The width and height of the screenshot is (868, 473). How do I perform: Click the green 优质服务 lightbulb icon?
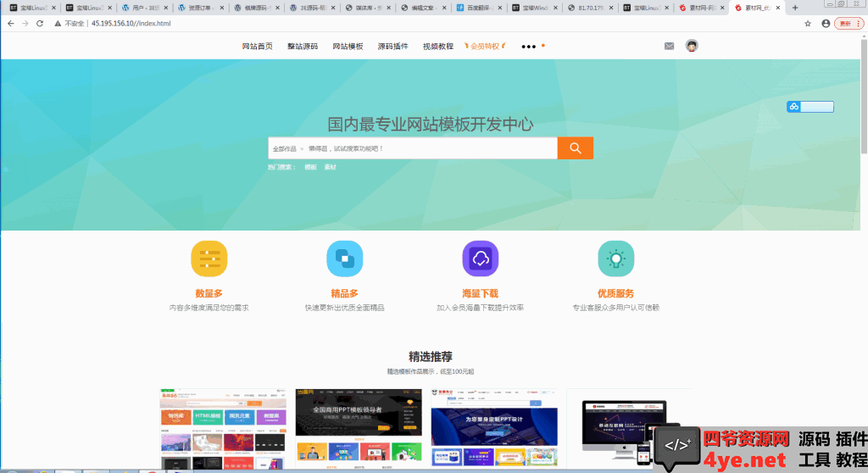[x=615, y=259]
